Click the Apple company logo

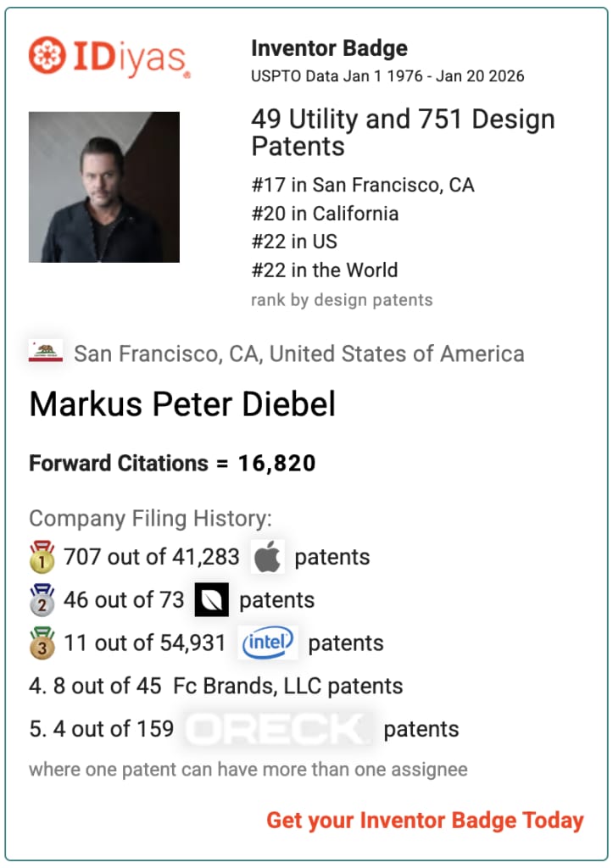click(268, 557)
